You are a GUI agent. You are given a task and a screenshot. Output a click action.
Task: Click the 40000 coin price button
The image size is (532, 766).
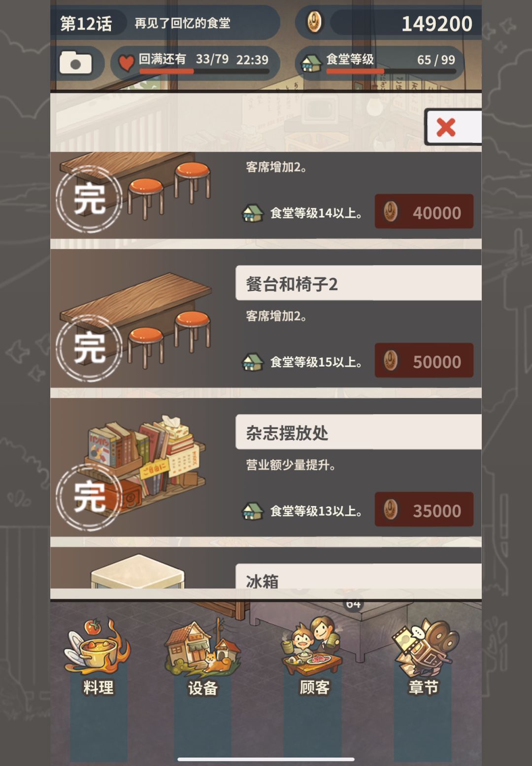click(x=424, y=211)
